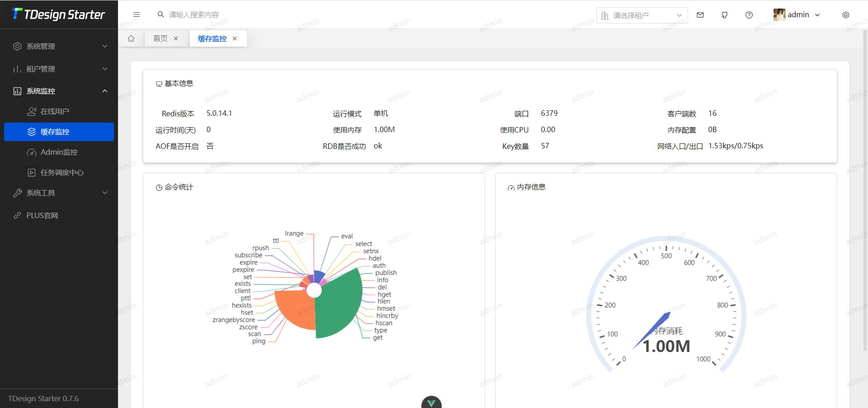
Task: Click the TDesign Starter logo
Action: coord(59,14)
